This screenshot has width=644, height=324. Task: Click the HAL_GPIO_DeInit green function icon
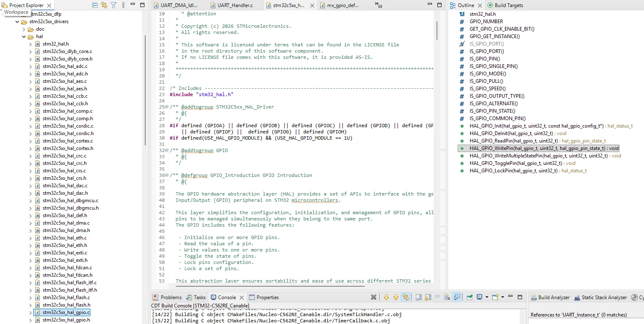(462, 133)
